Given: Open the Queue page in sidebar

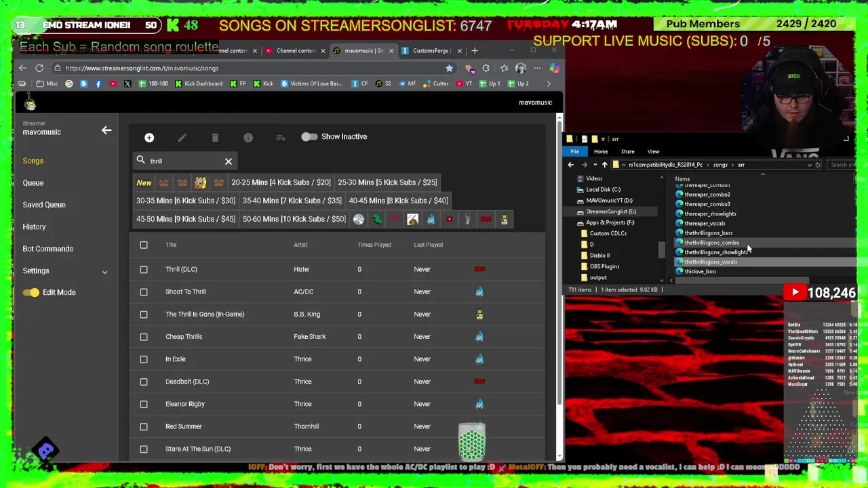Looking at the screenshot, I should [33, 183].
